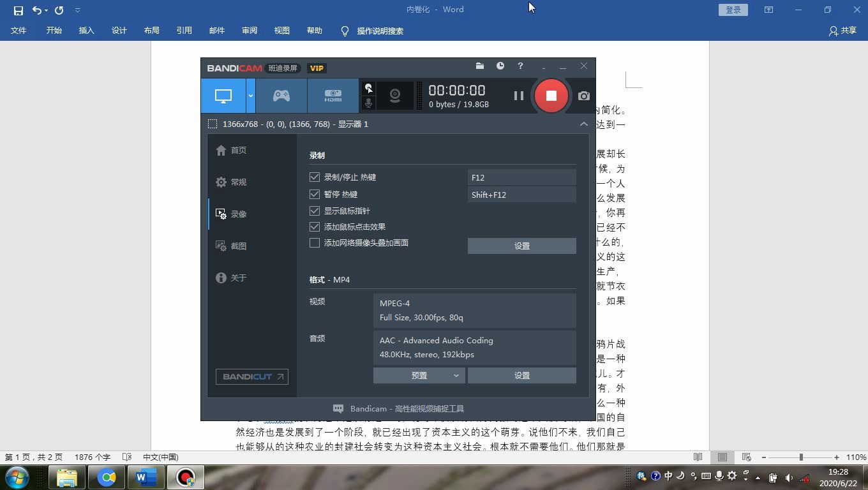Switch Word to print layout view
This screenshot has width=868, height=490.
point(722,457)
